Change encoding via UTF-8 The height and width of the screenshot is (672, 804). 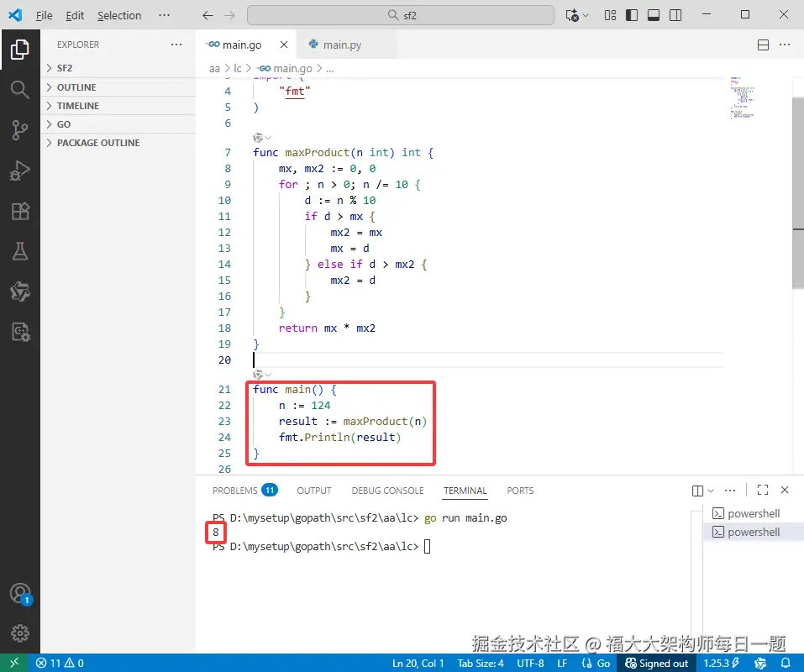pyautogui.click(x=530, y=664)
